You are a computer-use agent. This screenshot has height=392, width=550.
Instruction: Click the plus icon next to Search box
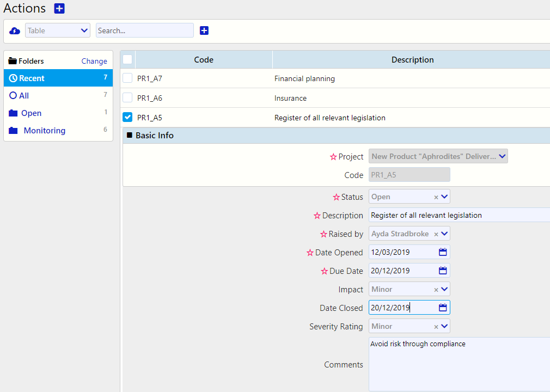(204, 30)
